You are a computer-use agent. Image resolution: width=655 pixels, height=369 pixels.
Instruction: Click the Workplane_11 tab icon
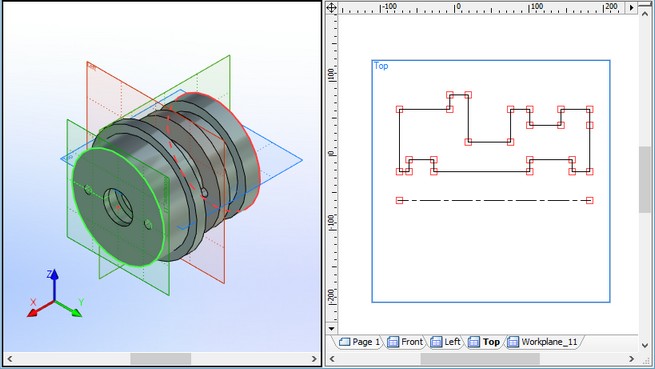pos(513,342)
